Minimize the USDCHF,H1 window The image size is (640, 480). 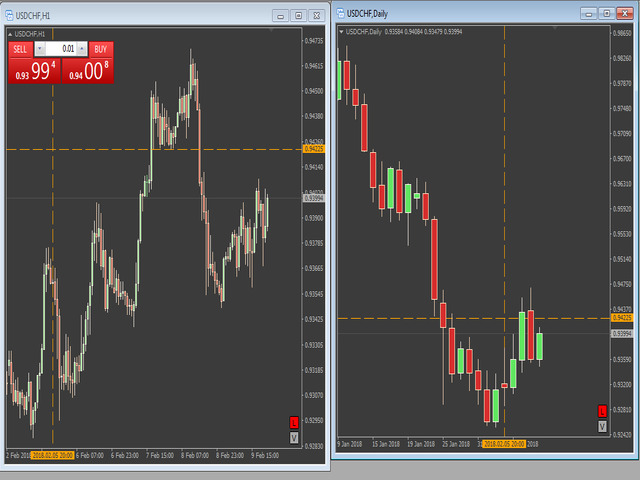[280, 16]
